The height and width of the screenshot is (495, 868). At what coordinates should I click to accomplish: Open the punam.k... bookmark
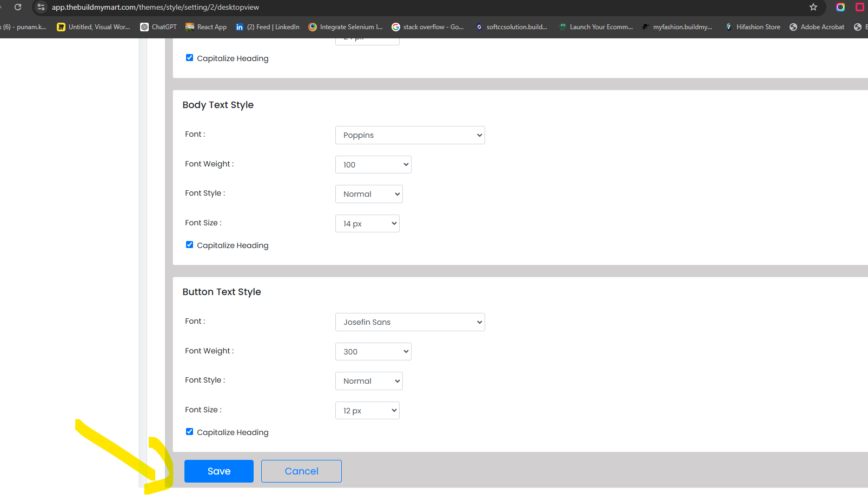click(x=23, y=27)
